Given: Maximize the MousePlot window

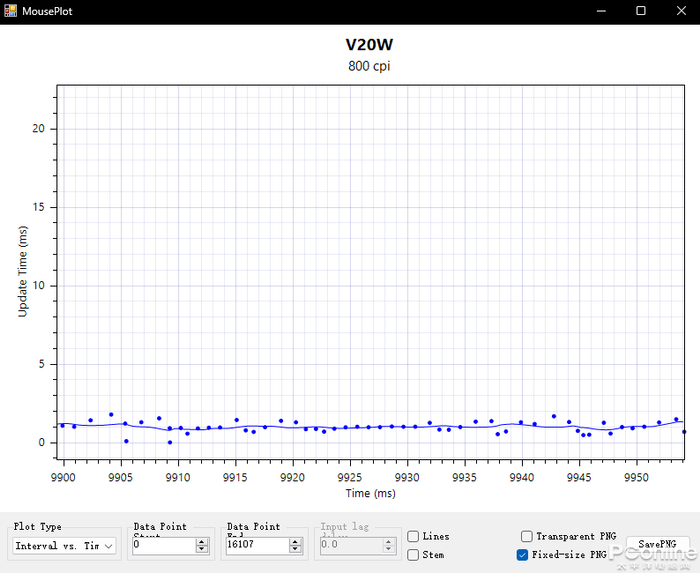Looking at the screenshot, I should tap(641, 11).
